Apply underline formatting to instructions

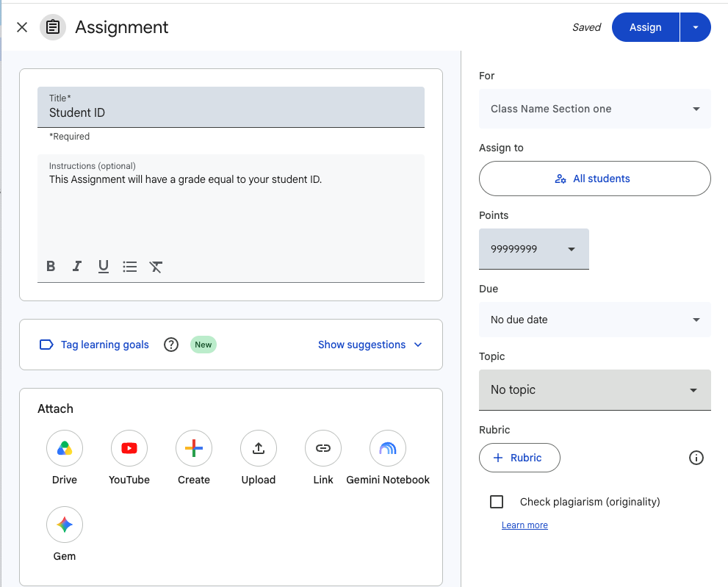[104, 266]
